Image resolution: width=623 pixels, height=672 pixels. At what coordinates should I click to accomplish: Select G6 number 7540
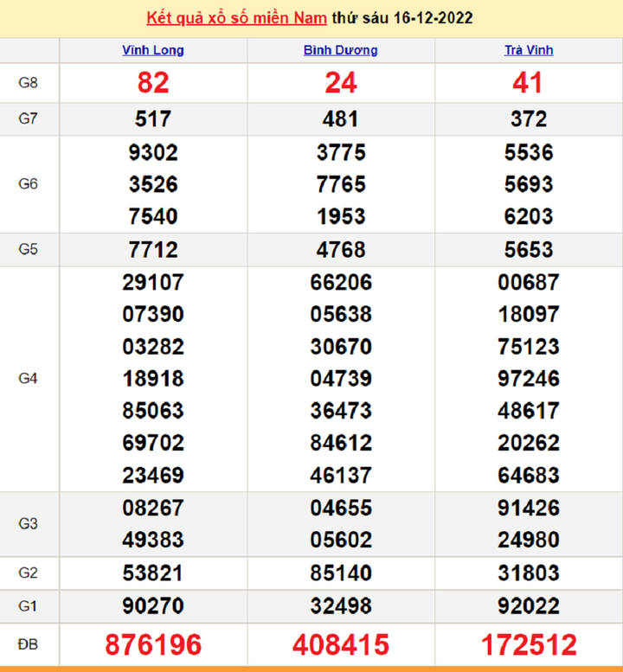click(x=153, y=216)
